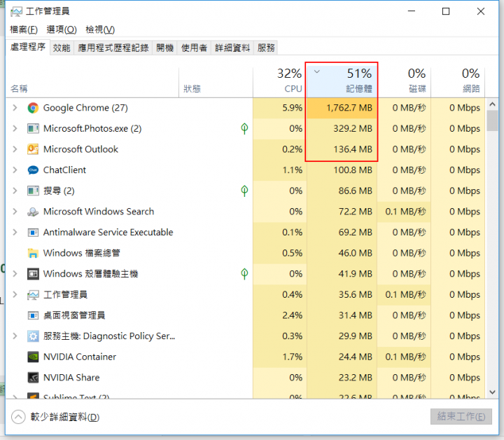Select the NVIDIA Share process name

click(71, 378)
